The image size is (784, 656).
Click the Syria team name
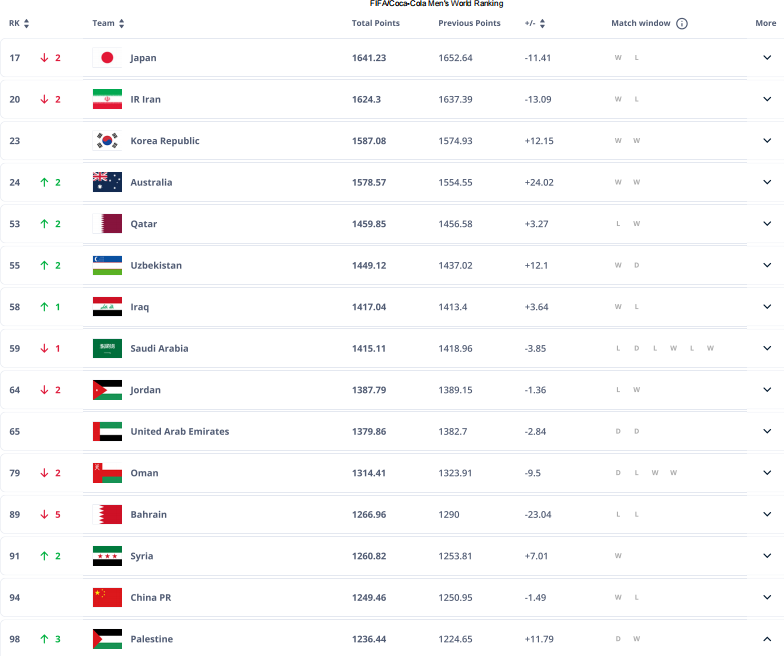tap(142, 556)
